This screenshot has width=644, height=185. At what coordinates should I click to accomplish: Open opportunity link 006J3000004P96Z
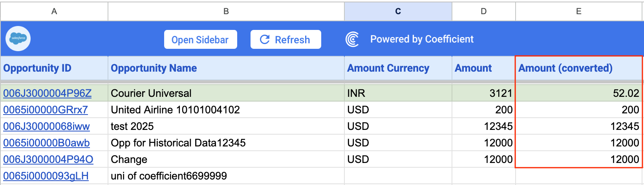[47, 93]
